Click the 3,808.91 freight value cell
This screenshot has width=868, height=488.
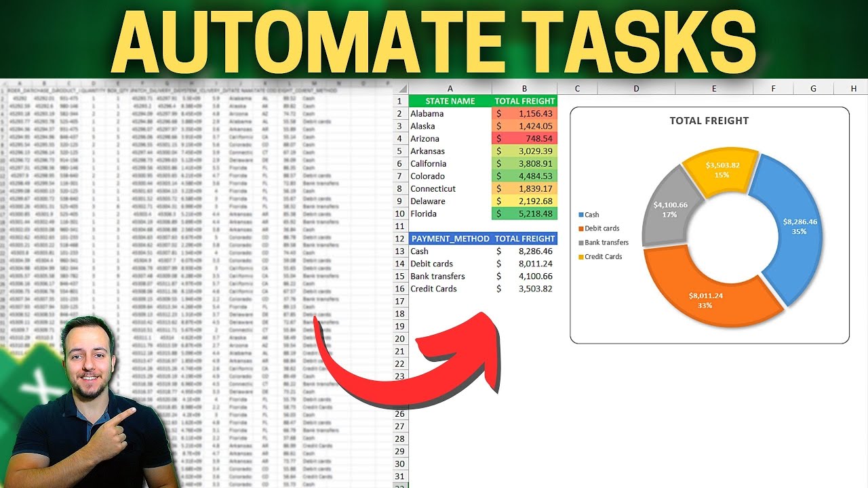point(525,164)
